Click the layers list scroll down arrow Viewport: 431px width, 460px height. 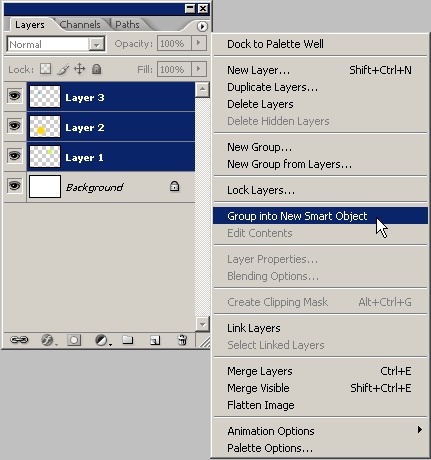(x=202, y=323)
